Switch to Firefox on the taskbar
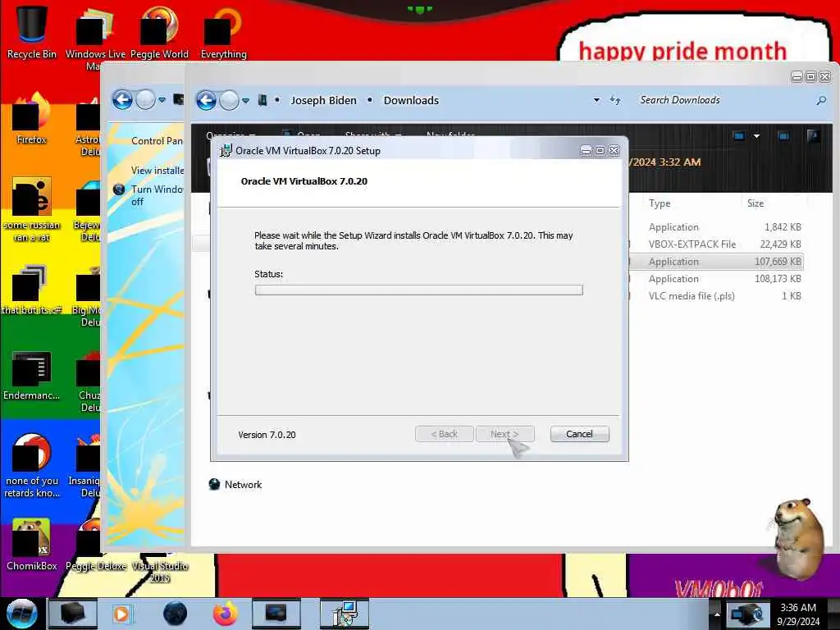Viewport: 840px width, 630px height. click(225, 614)
